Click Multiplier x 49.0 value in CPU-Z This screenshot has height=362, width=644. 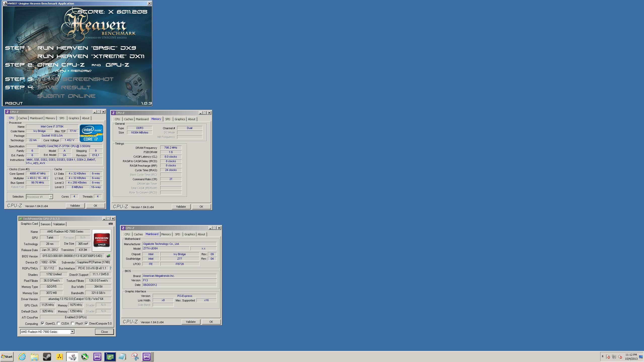pos(38,178)
